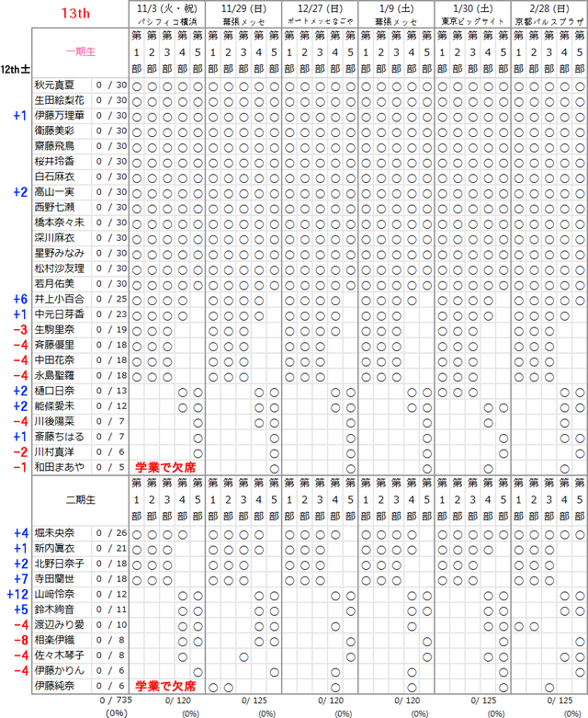Screen dimensions: 588x718
Task: Click the "12/27 (日)" date header
Action: coord(320,8)
